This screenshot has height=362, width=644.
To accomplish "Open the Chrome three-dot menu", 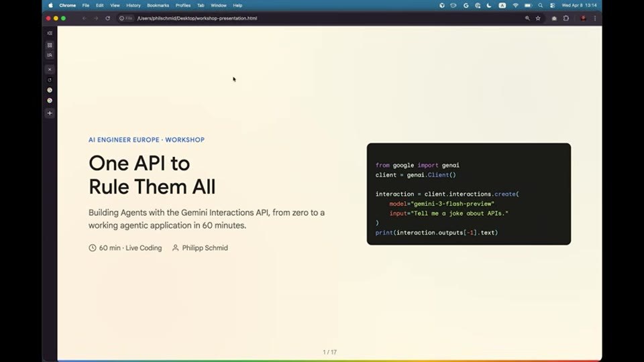I will [x=595, y=18].
